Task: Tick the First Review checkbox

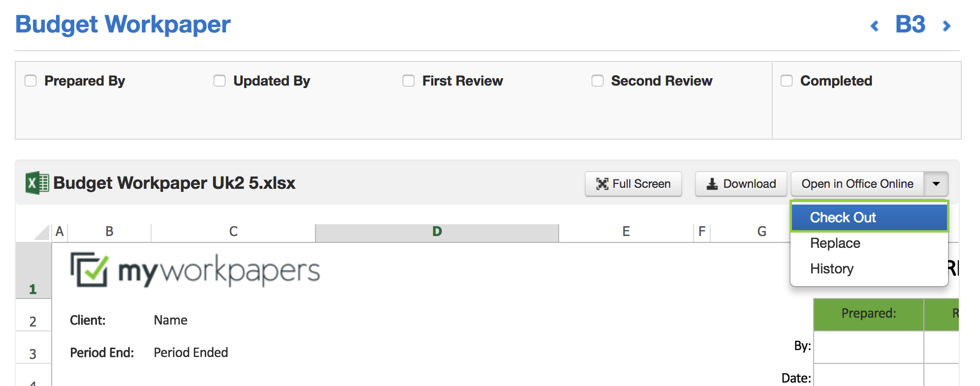Action: (409, 81)
